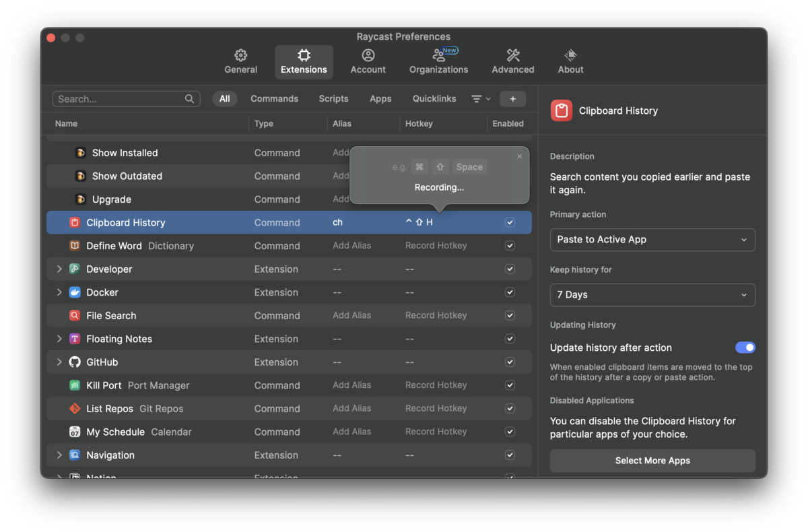This screenshot has height=532, width=808.
Task: Click the Search extensions field
Action: click(126, 99)
